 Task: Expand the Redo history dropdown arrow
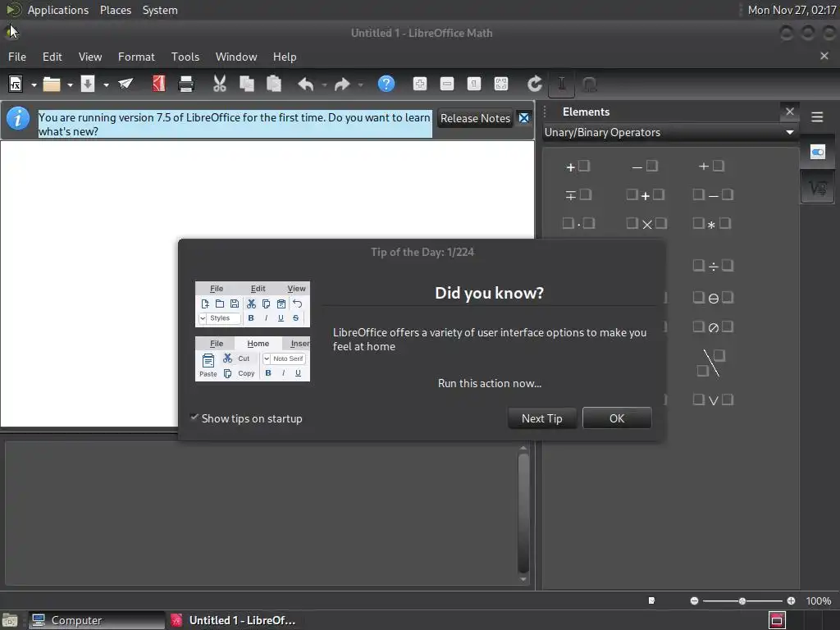click(360, 84)
